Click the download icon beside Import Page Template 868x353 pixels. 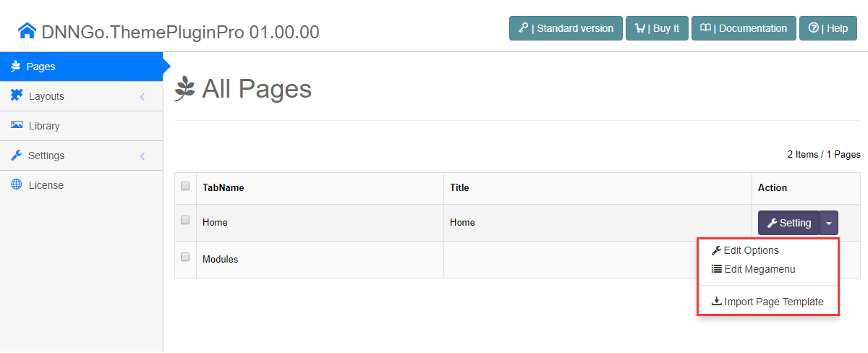pos(716,302)
